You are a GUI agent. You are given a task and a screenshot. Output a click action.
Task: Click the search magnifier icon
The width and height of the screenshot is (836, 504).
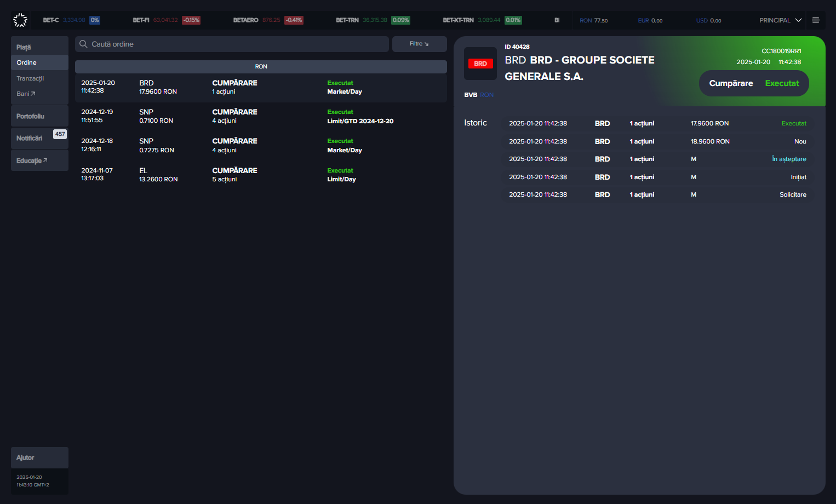tap(83, 44)
